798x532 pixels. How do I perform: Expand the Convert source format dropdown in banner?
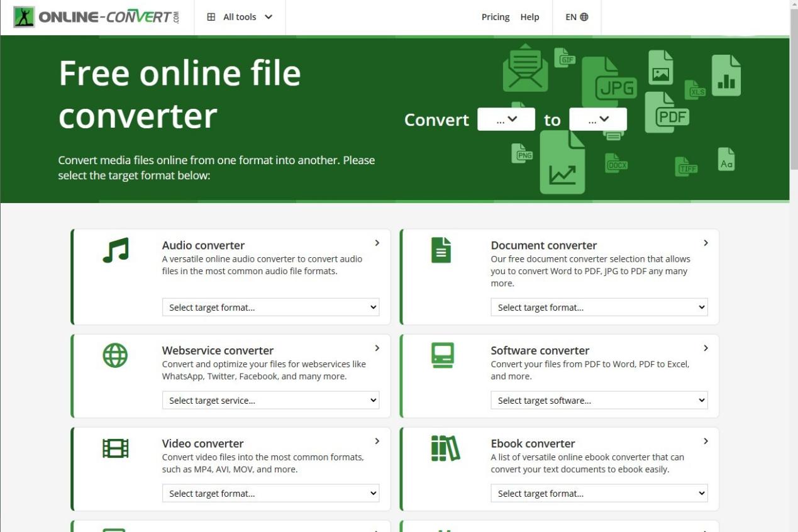coord(506,119)
